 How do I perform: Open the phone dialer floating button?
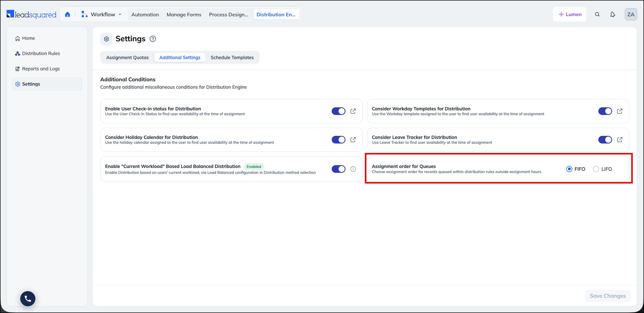point(28,299)
